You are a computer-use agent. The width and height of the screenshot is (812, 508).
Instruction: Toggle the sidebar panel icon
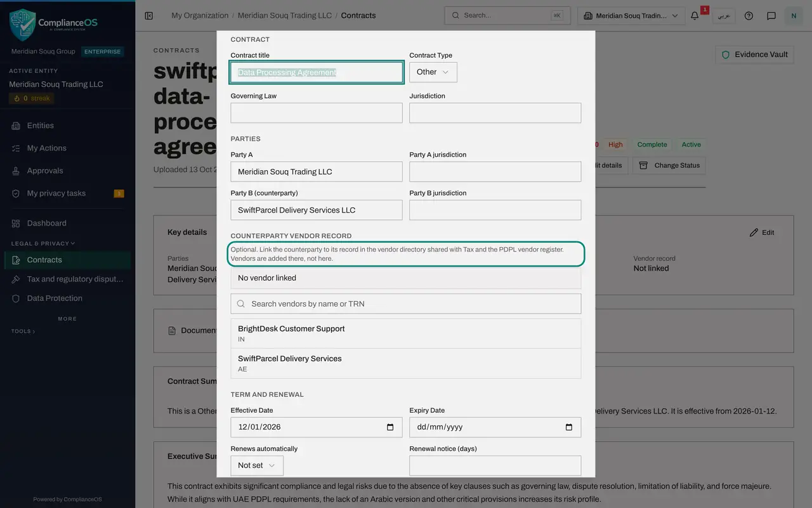(149, 15)
